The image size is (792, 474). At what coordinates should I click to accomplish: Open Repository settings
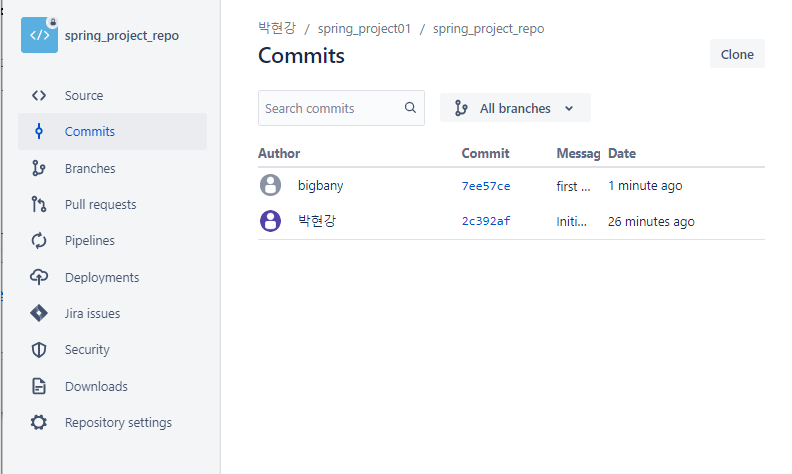coord(112,422)
